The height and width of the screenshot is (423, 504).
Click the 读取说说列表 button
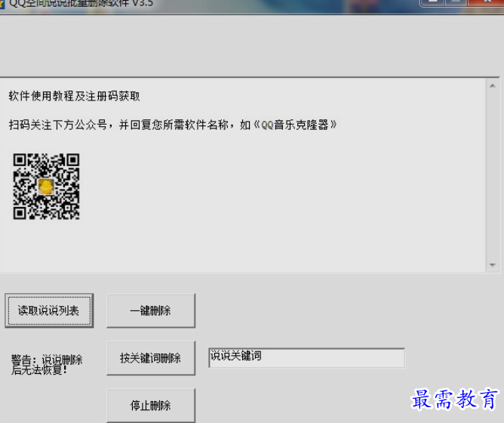point(49,310)
